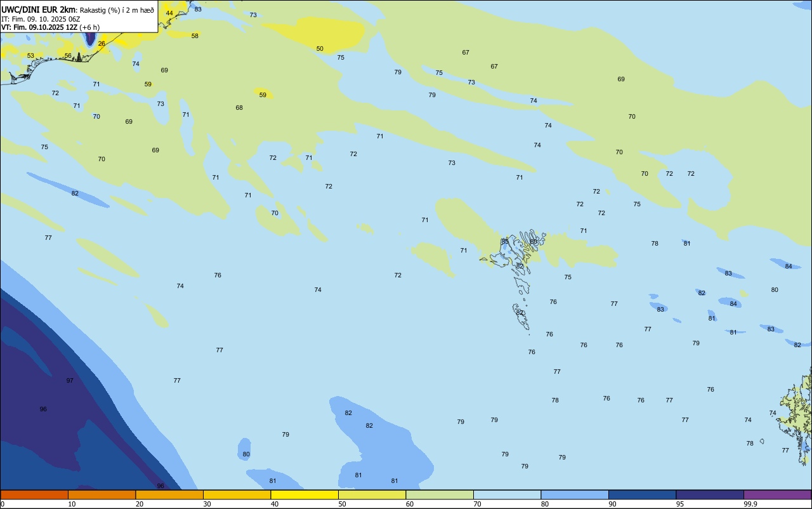Image resolution: width=812 pixels, height=509 pixels.
Task: Click the 70–80 light blue legend swatch
Action: 507,494
